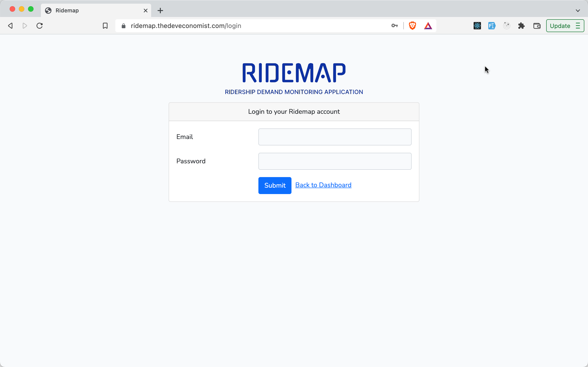Follow the Back to Dashboard link
588x367 pixels.
[323, 185]
